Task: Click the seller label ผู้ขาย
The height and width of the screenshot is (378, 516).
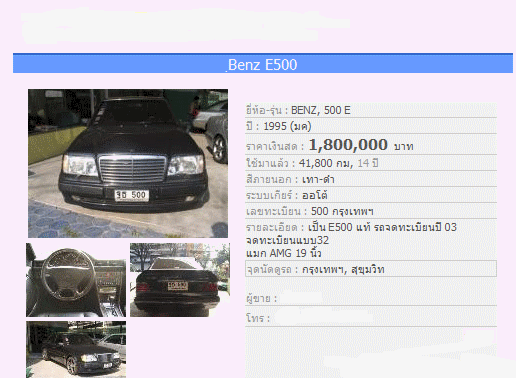Action: (x=261, y=298)
